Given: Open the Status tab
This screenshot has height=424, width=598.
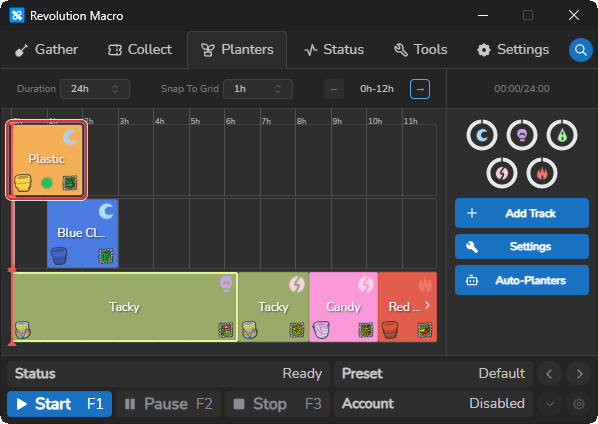Looking at the screenshot, I should point(334,50).
